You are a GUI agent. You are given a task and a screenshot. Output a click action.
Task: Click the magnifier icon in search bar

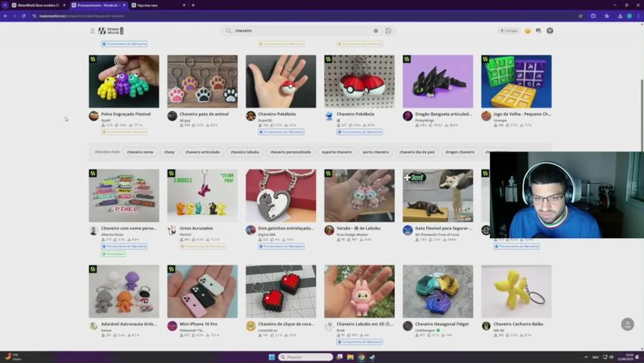click(x=228, y=31)
